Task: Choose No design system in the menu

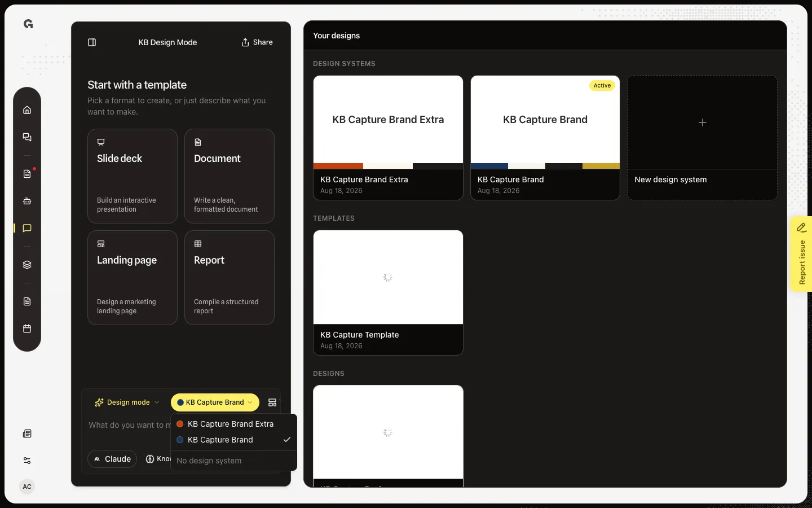Action: (x=233, y=461)
